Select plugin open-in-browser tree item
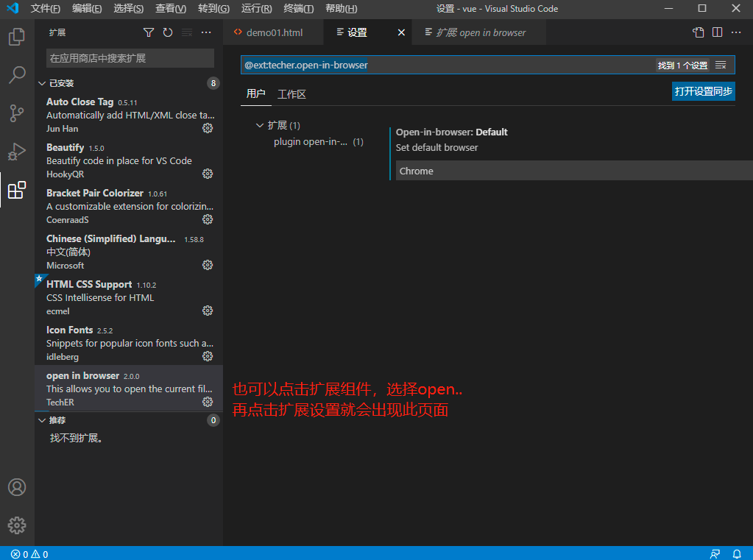The width and height of the screenshot is (753, 560). point(319,142)
